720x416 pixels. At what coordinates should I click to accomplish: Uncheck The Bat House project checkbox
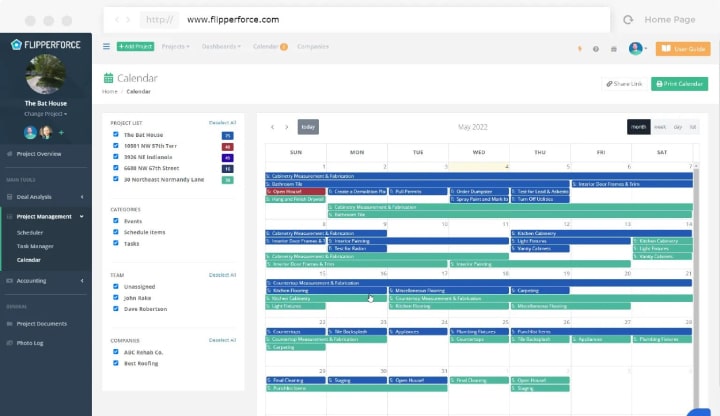coord(116,135)
